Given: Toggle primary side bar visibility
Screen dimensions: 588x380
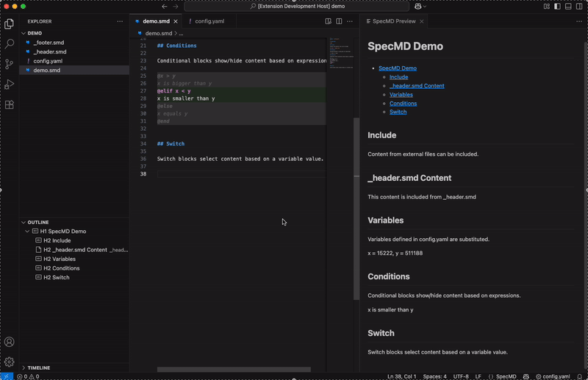Looking at the screenshot, I should (557, 7).
